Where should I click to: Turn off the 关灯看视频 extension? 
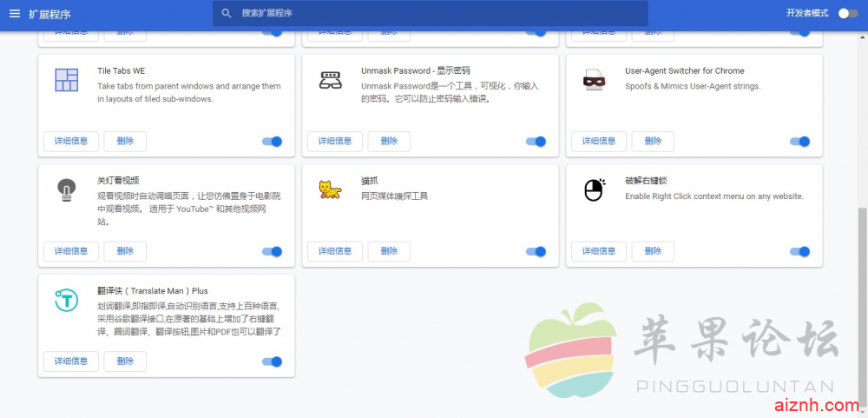(x=272, y=252)
